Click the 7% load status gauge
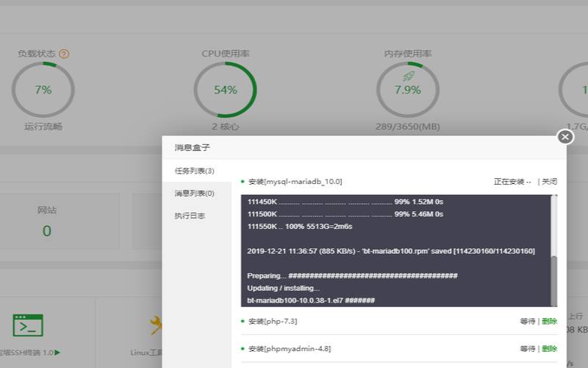Viewport: 588px width, 368px height. [x=43, y=90]
